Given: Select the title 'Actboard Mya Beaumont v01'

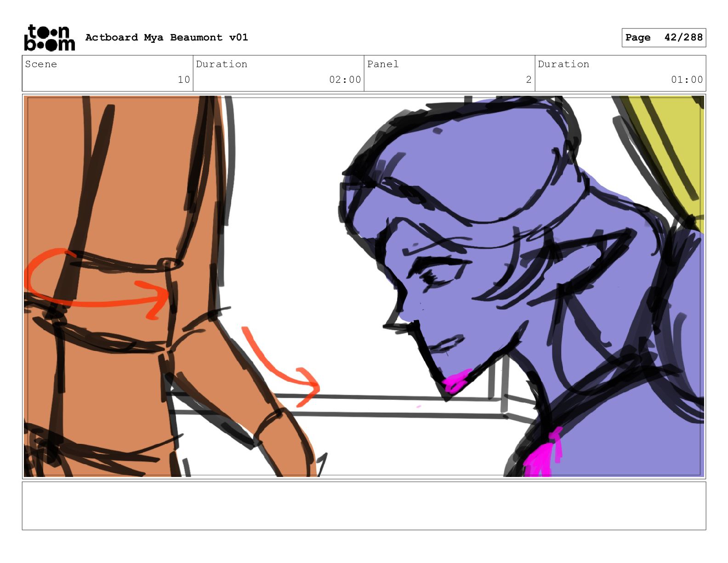Looking at the screenshot, I should tap(166, 37).
